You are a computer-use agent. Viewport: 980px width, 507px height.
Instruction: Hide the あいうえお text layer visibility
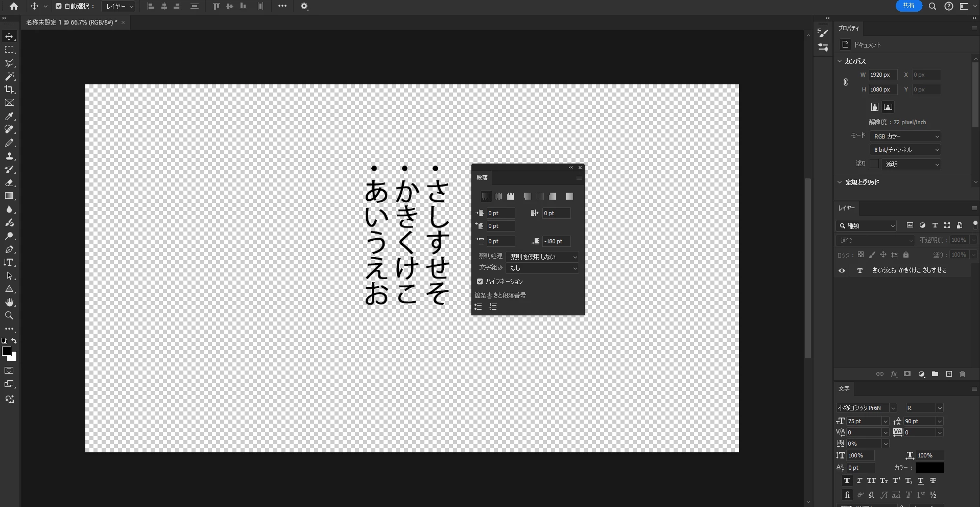click(x=842, y=270)
